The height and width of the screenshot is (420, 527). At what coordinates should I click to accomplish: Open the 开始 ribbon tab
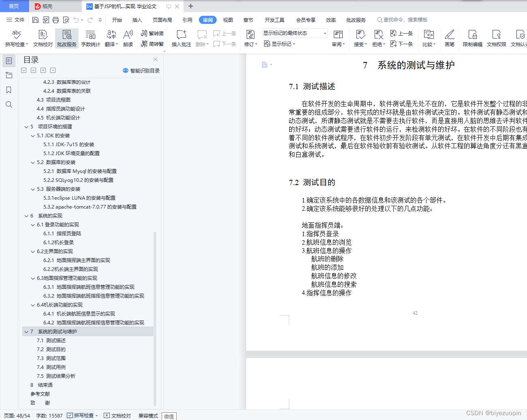click(x=117, y=20)
